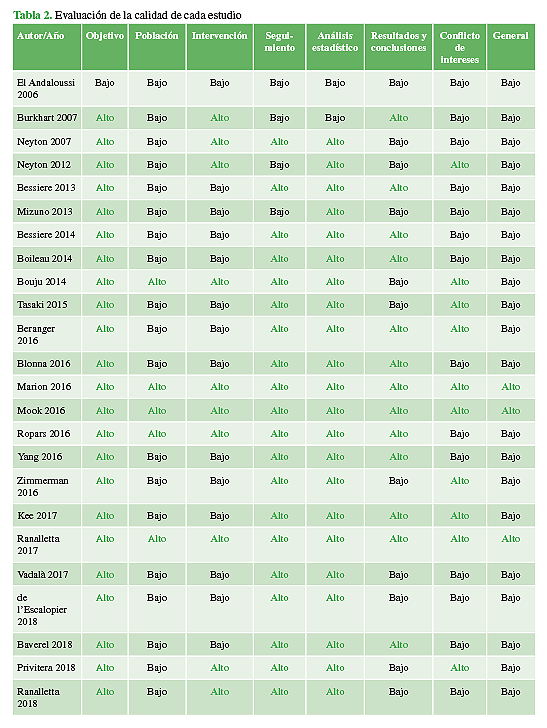Click the El Andaloussi 2006 row label
The width and height of the screenshot is (547, 728).
[x=46, y=88]
